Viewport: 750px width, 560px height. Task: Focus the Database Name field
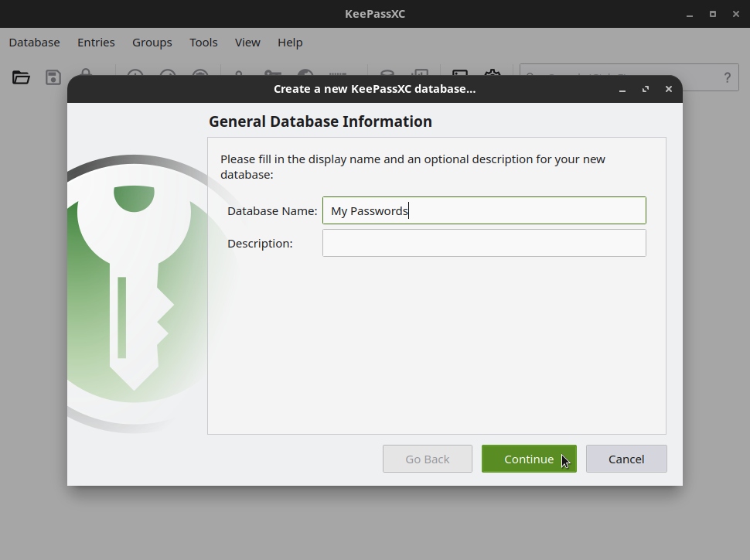tap(484, 210)
